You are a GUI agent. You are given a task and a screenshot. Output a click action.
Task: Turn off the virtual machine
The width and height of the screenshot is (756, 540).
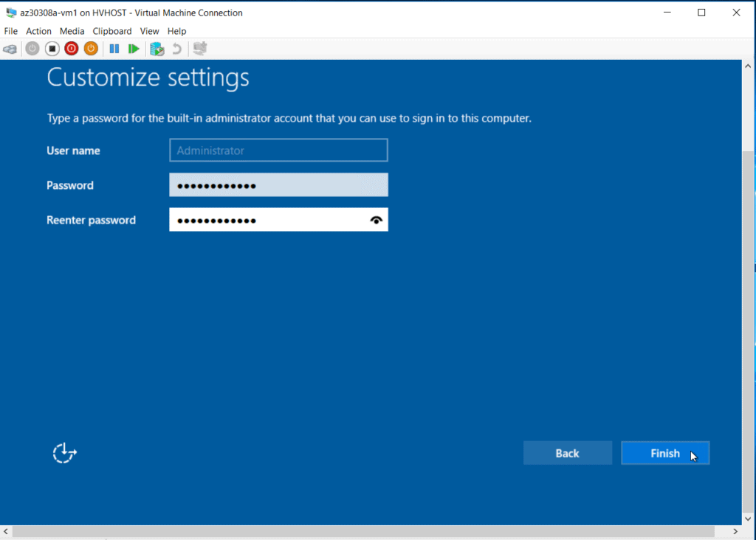pyautogui.click(x=52, y=49)
